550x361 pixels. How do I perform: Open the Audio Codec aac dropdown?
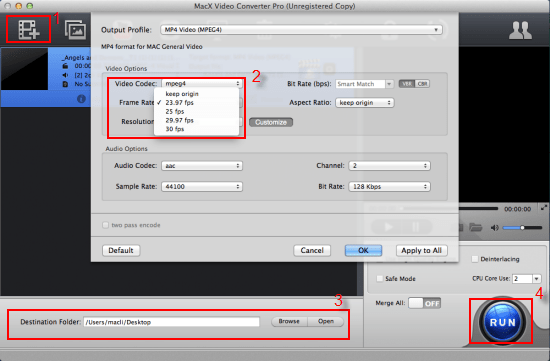click(202, 166)
